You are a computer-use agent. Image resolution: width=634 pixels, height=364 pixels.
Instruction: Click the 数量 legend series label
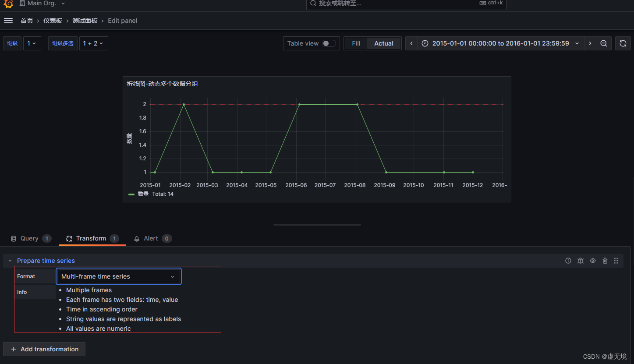[143, 194]
